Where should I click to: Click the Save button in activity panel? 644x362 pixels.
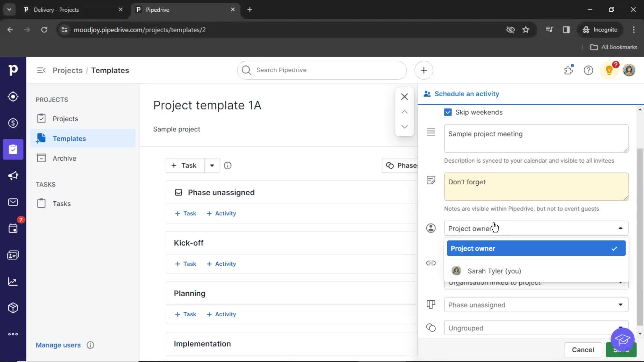coord(622,350)
